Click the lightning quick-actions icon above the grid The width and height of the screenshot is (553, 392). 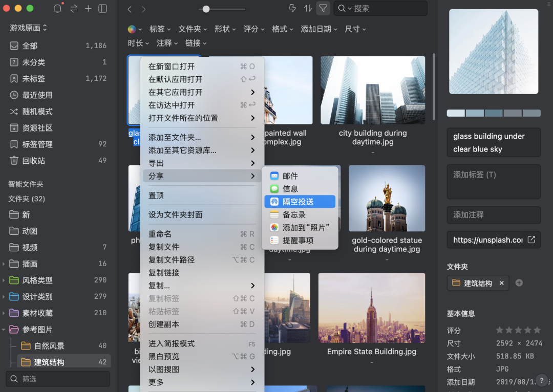click(x=291, y=8)
